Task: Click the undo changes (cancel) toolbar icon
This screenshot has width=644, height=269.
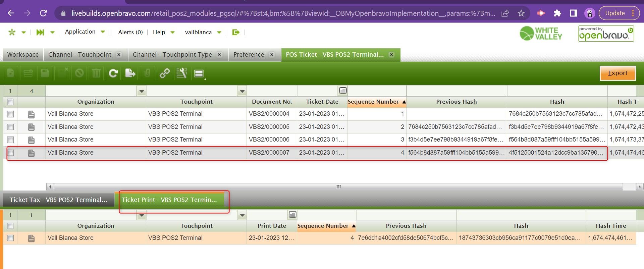Action: [x=79, y=73]
